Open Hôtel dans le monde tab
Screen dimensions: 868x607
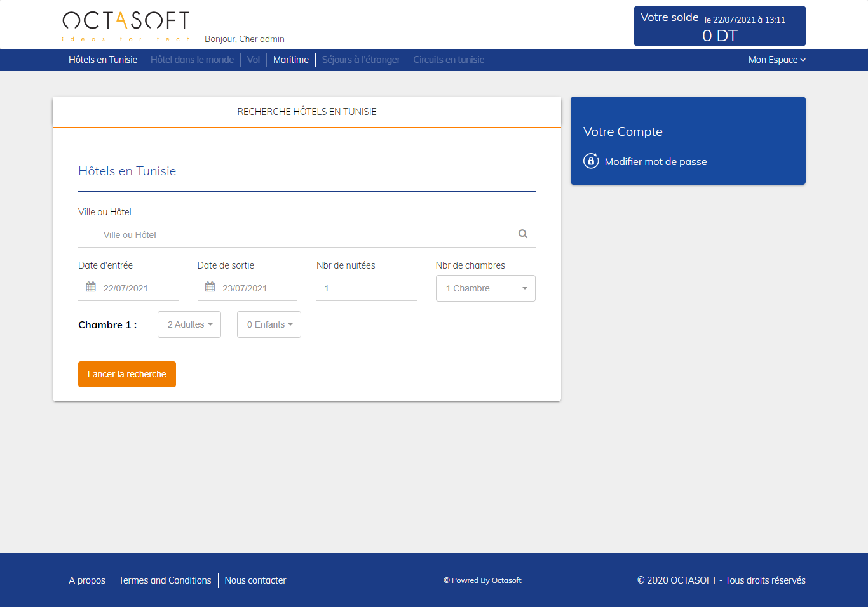(192, 60)
